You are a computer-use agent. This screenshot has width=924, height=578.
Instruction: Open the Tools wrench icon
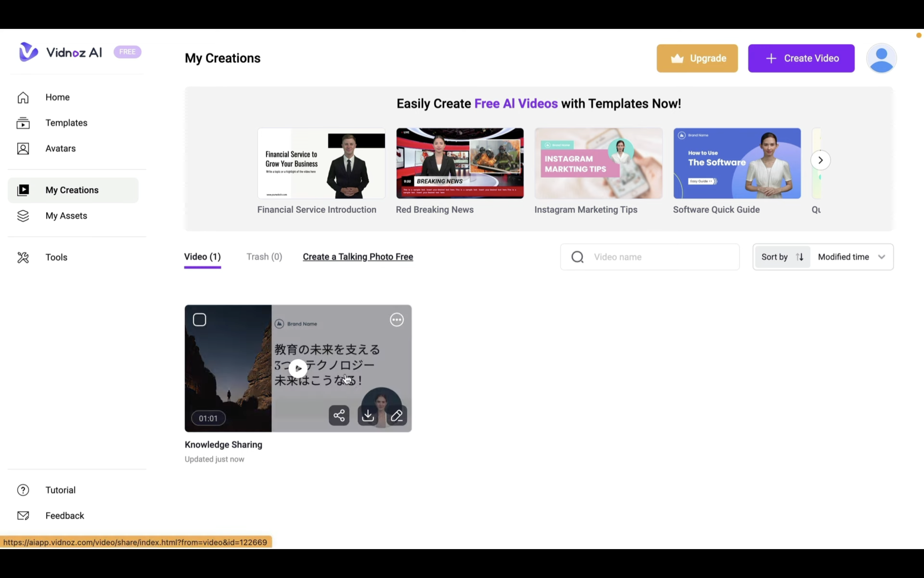click(x=23, y=258)
